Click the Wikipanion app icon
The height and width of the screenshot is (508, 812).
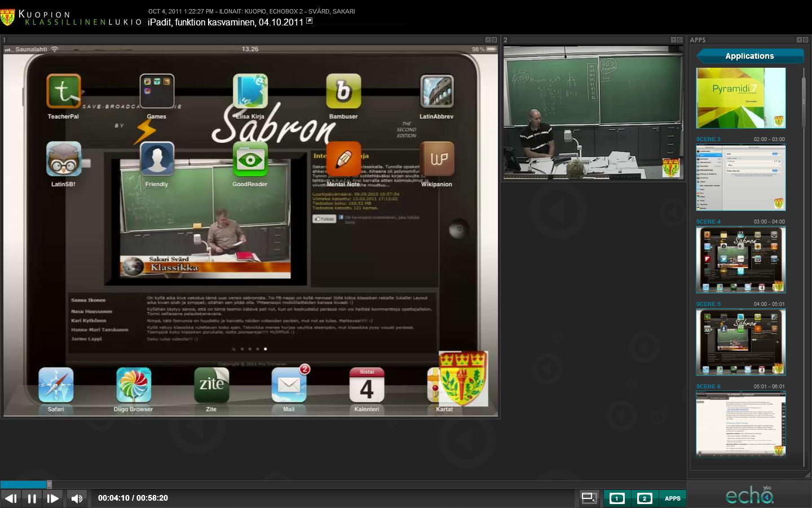(x=437, y=159)
